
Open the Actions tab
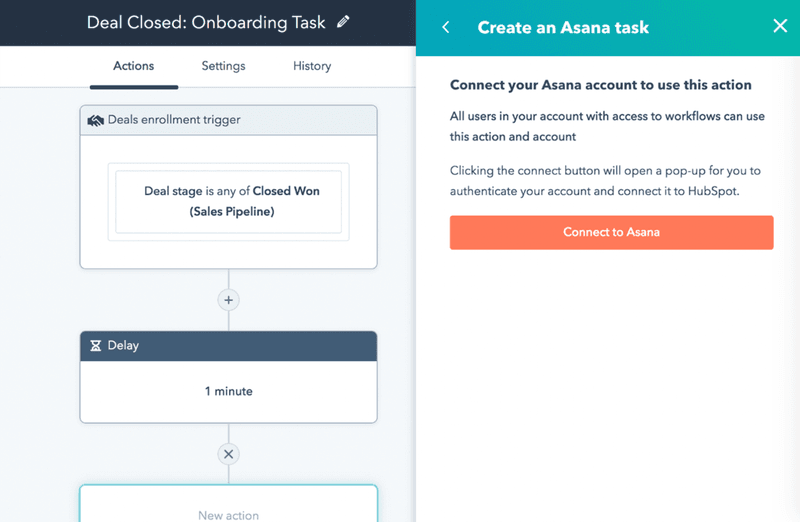[x=134, y=66]
